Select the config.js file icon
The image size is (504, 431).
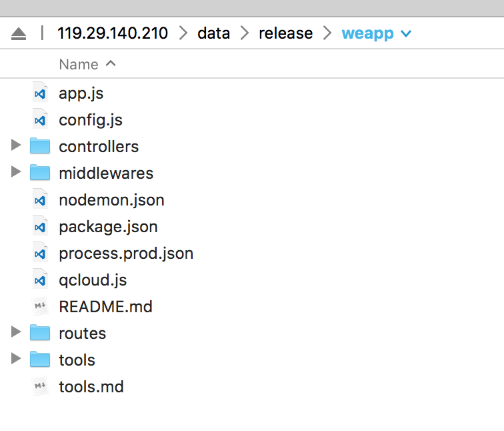click(40, 119)
